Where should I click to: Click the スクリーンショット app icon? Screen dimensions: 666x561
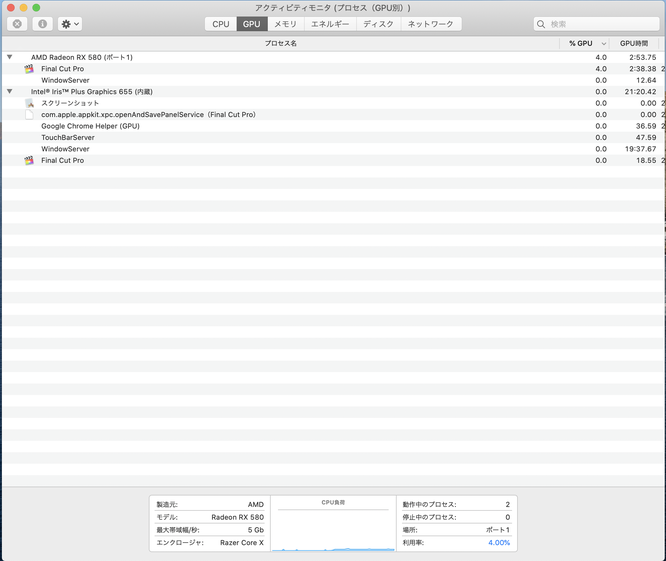point(29,103)
